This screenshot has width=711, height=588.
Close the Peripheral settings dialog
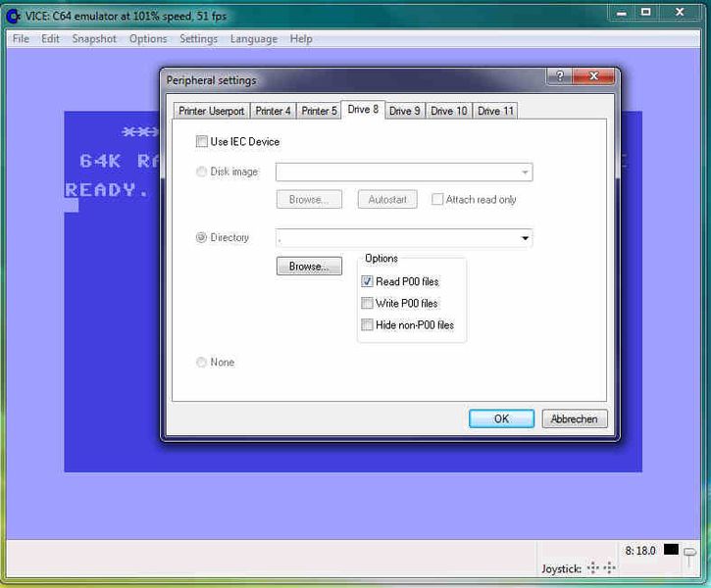click(595, 77)
